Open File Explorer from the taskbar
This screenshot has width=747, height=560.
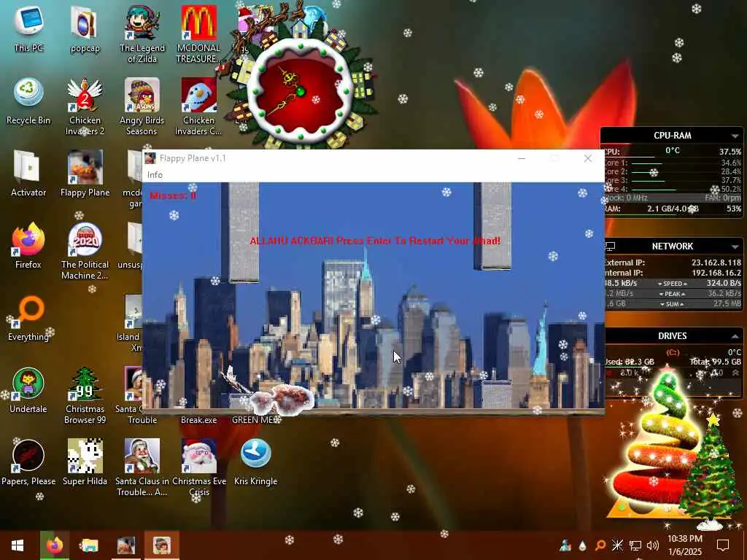pyautogui.click(x=89, y=545)
